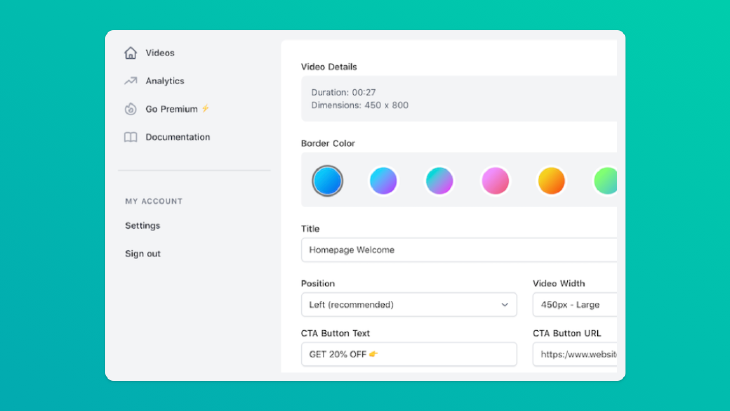Click the Analytics trend arrow icon
Image resolution: width=730 pixels, height=411 pixels.
tap(131, 81)
